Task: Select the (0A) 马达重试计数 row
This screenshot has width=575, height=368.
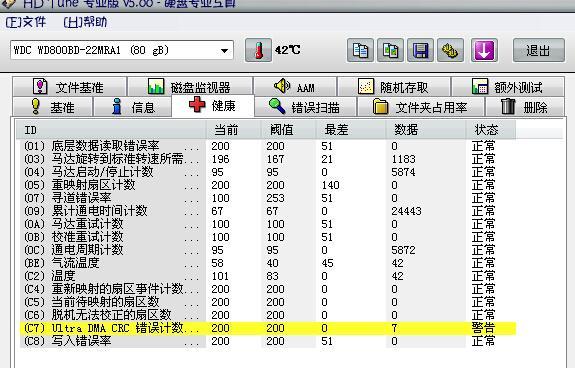Action: pos(268,224)
